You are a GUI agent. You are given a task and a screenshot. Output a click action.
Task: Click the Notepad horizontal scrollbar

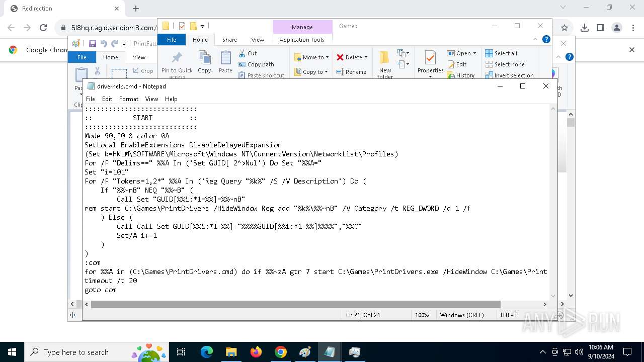(296, 304)
